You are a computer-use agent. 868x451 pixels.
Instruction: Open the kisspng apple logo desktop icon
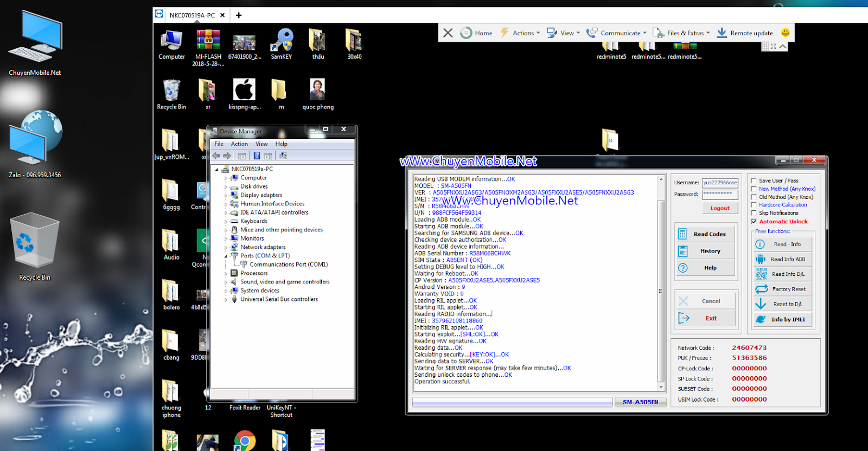click(x=244, y=94)
